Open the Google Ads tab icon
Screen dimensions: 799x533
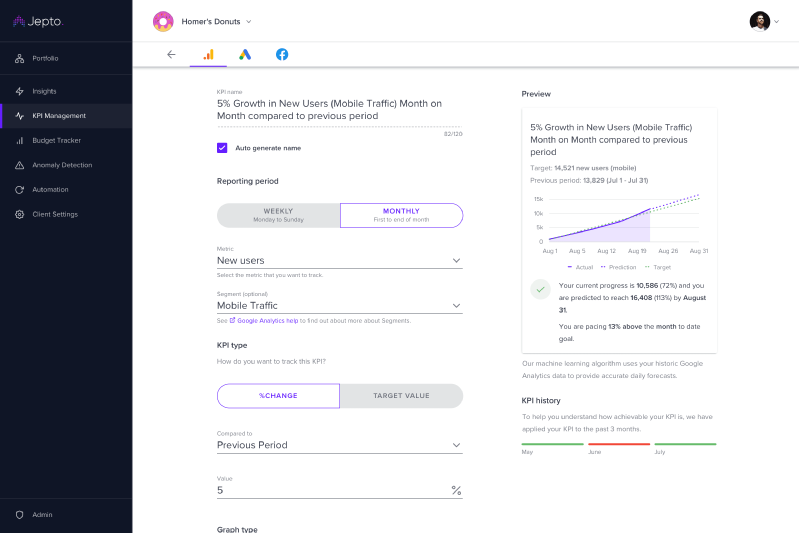coord(245,54)
